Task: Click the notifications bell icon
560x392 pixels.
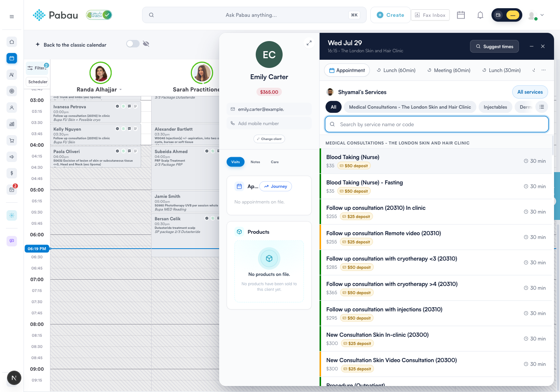Action: tap(480, 15)
